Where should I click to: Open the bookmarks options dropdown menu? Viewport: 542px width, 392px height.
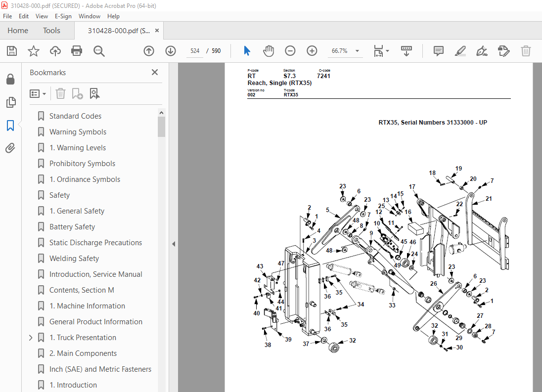click(38, 94)
